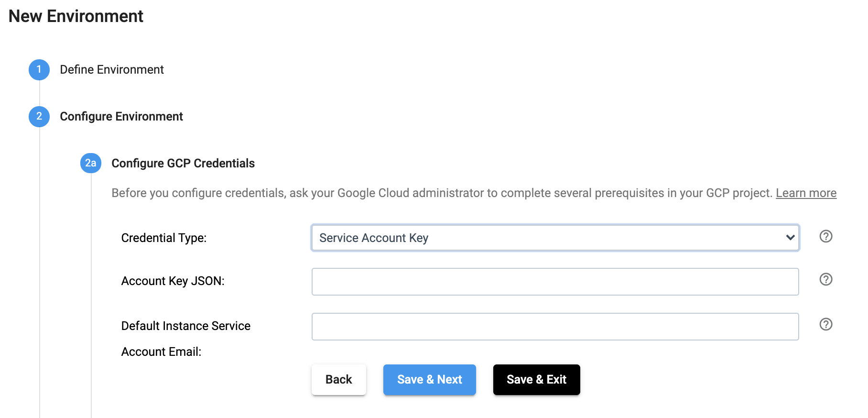Select the step 1 circle icon
The width and height of the screenshot is (868, 418).
click(39, 69)
